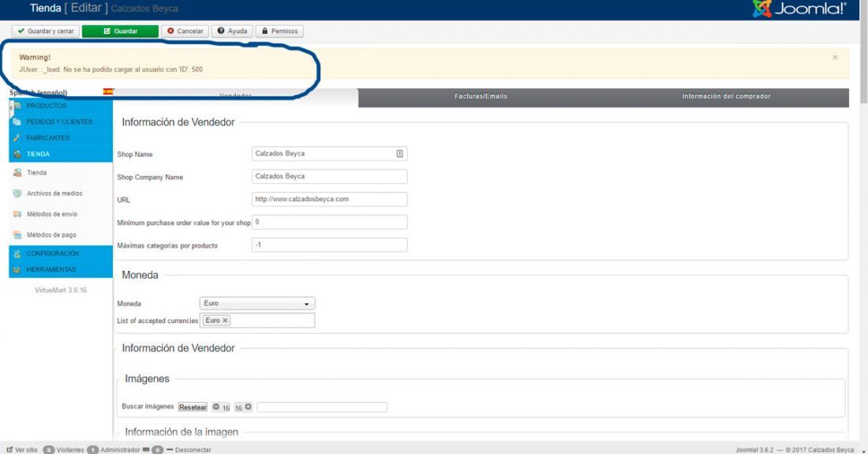Expand the FABRICANTES sidebar section
Viewport: 868px width, 454px height.
coord(61,138)
